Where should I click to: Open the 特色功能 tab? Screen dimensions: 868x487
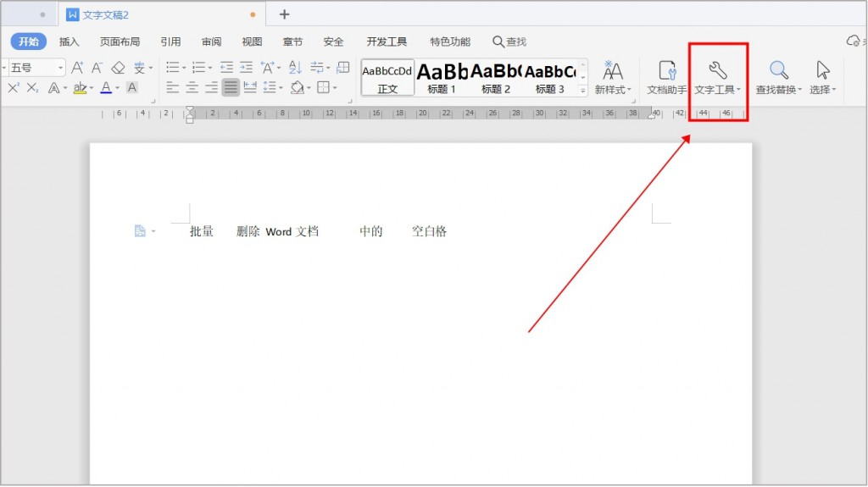tap(450, 42)
